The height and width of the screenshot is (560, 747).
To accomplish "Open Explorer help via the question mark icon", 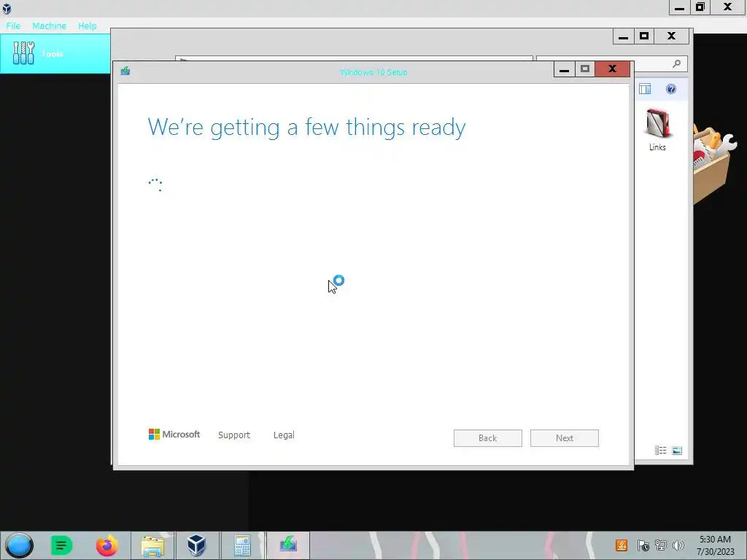I will point(671,89).
